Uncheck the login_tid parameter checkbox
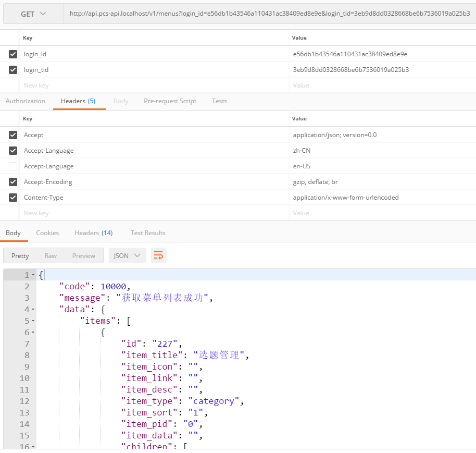Viewport: 476px width, 453px height. tap(13, 69)
